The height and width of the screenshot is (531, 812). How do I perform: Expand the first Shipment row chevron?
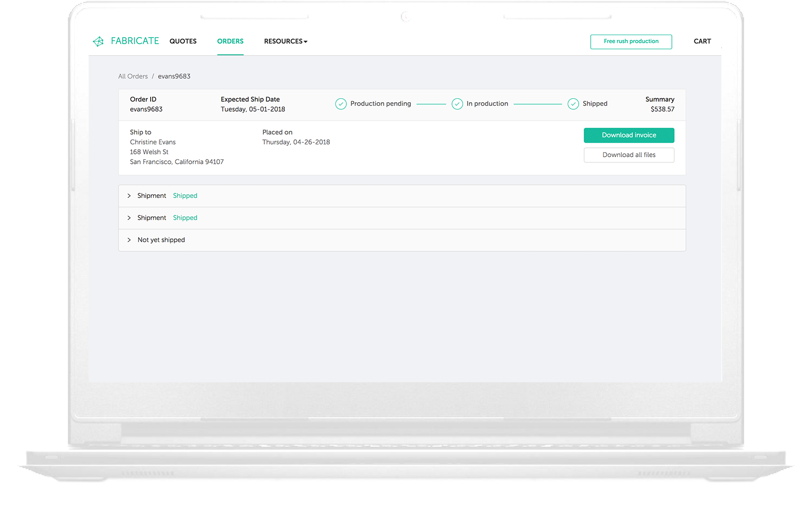point(129,196)
